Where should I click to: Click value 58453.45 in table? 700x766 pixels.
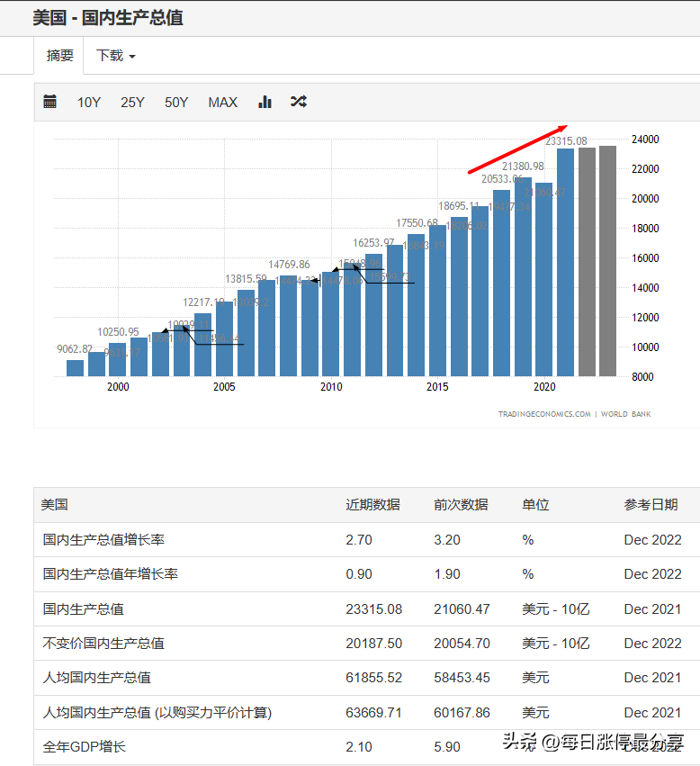point(462,678)
